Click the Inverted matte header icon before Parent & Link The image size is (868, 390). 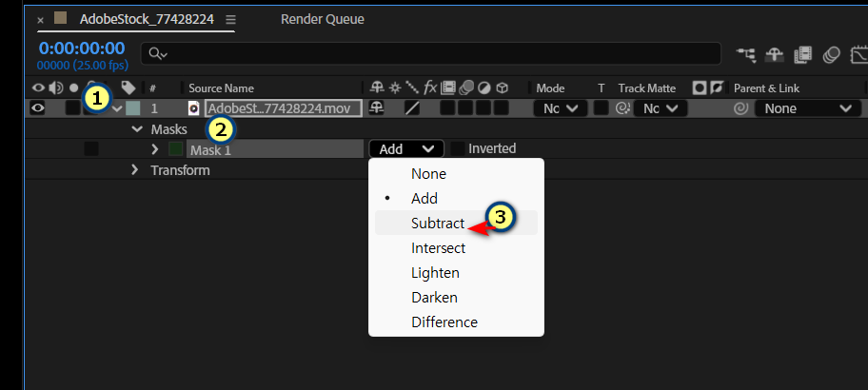pyautogui.click(x=717, y=88)
